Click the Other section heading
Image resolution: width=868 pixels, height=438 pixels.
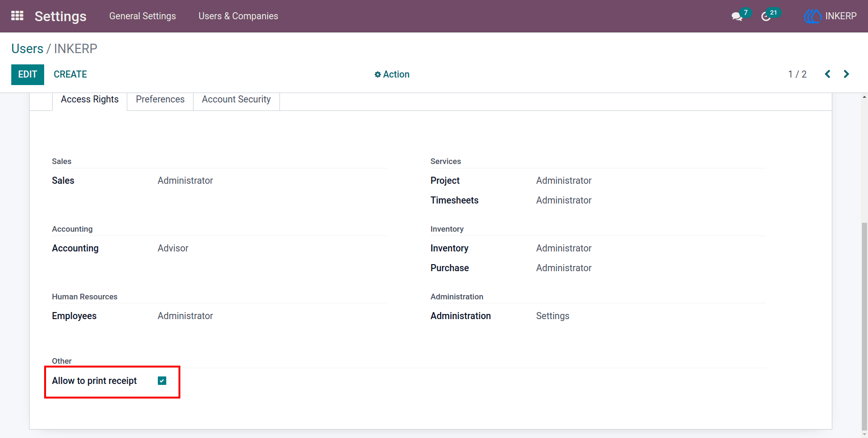coord(62,361)
